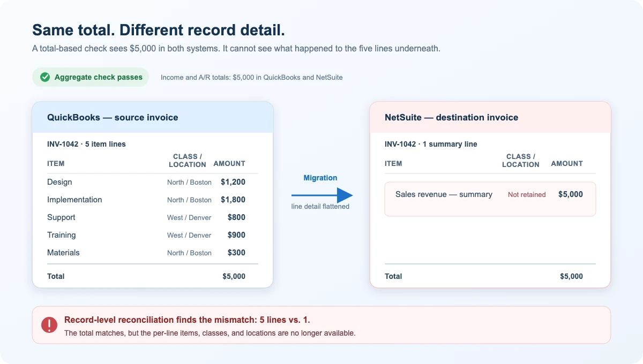Viewport: 643px width, 364px height.
Task: Click the Aggregate check passes badge
Action: [90, 77]
